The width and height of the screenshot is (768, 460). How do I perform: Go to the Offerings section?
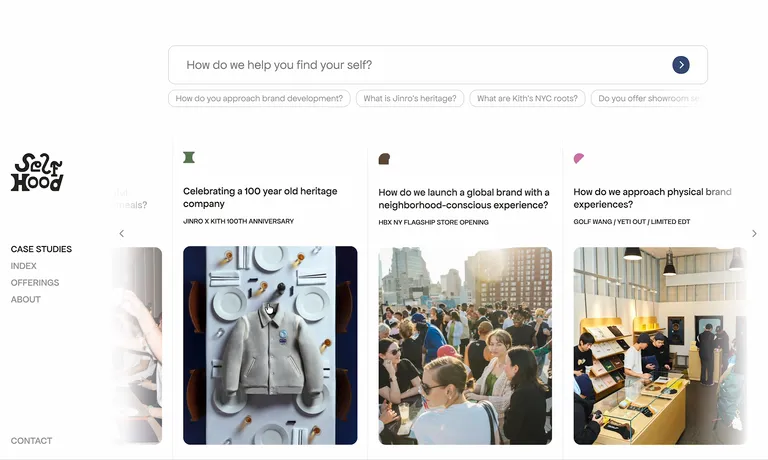35,283
